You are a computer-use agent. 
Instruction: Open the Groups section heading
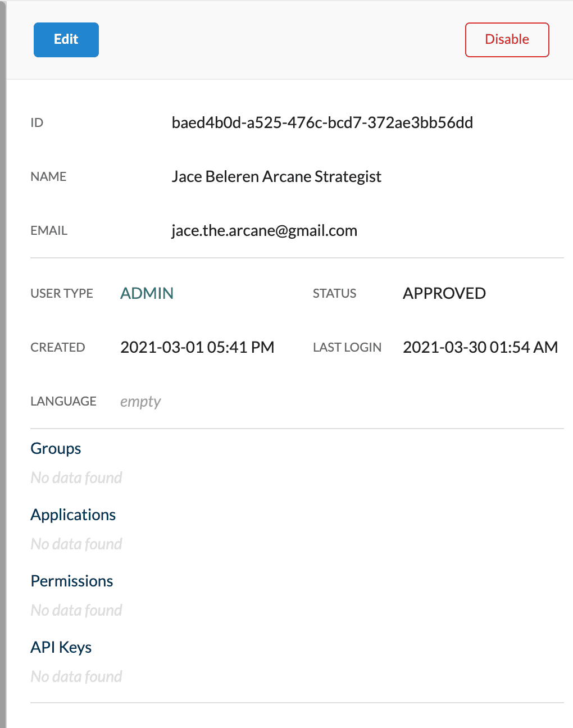[56, 448]
